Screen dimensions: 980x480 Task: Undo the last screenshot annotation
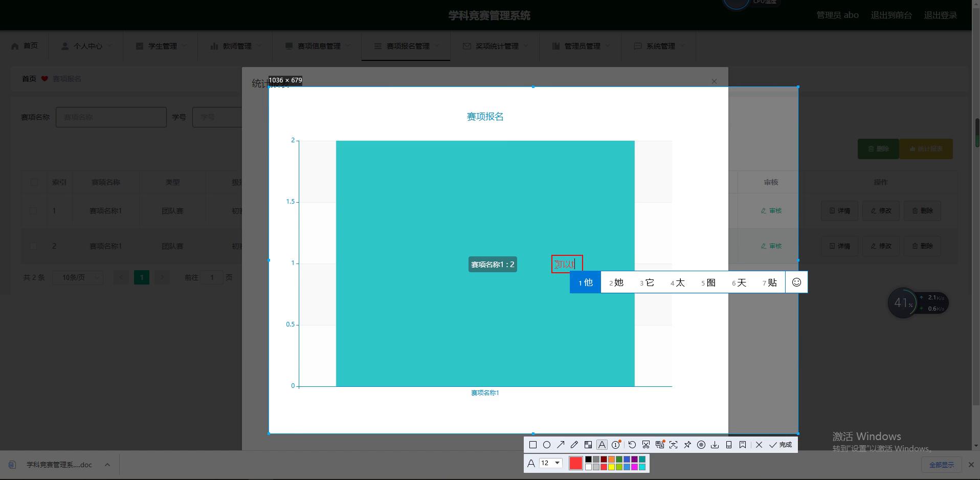pos(632,445)
